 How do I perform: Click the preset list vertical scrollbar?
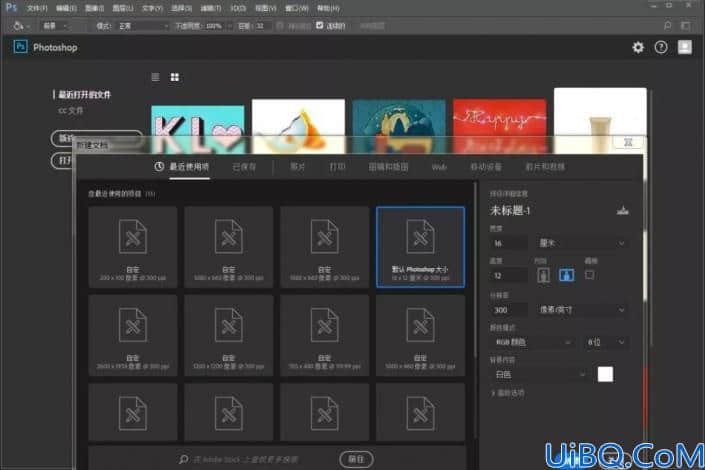click(x=474, y=270)
